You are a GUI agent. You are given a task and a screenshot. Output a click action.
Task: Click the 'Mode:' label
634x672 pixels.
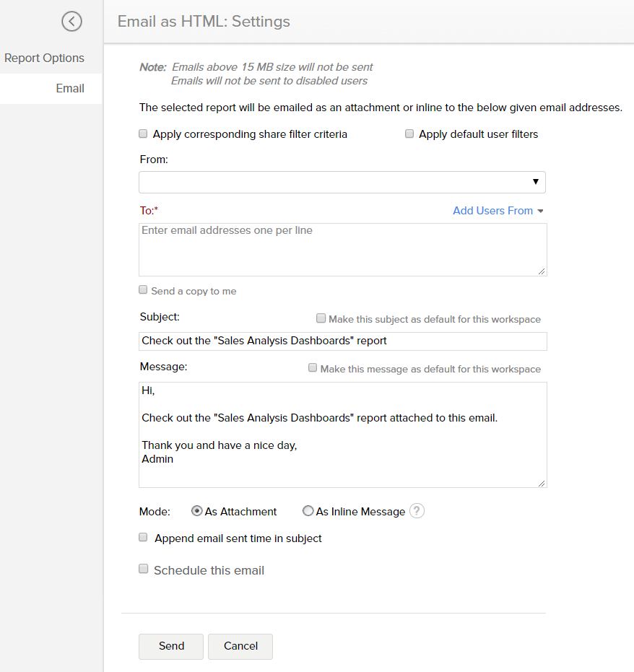(x=155, y=512)
